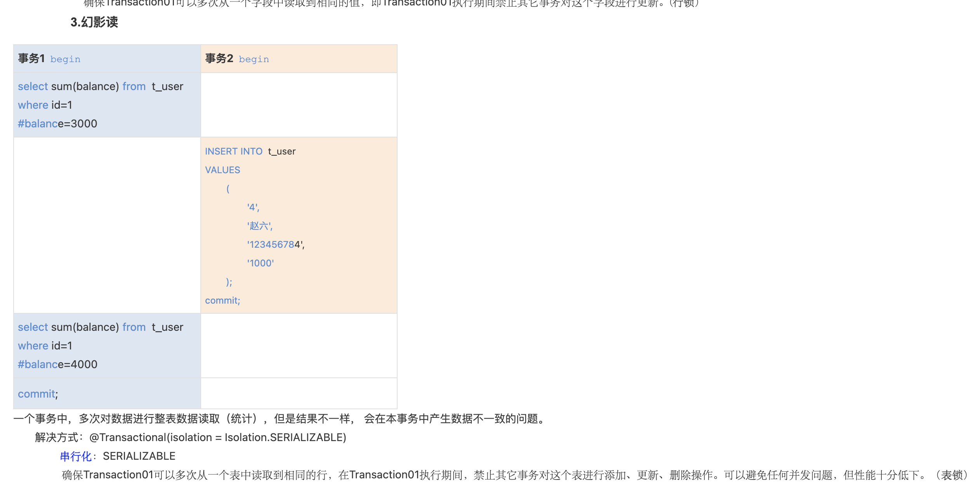Click the #balance=3000 comment line

[57, 123]
